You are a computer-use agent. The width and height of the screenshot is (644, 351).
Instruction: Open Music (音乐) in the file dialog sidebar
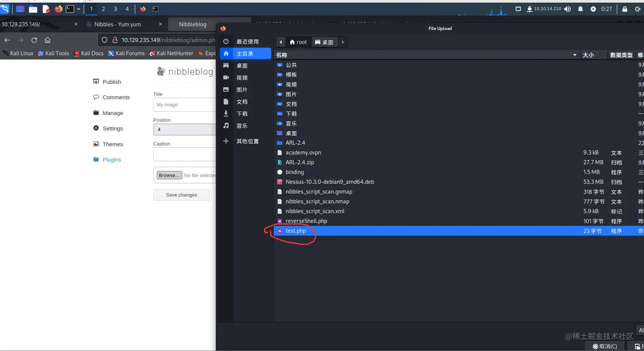(245, 126)
